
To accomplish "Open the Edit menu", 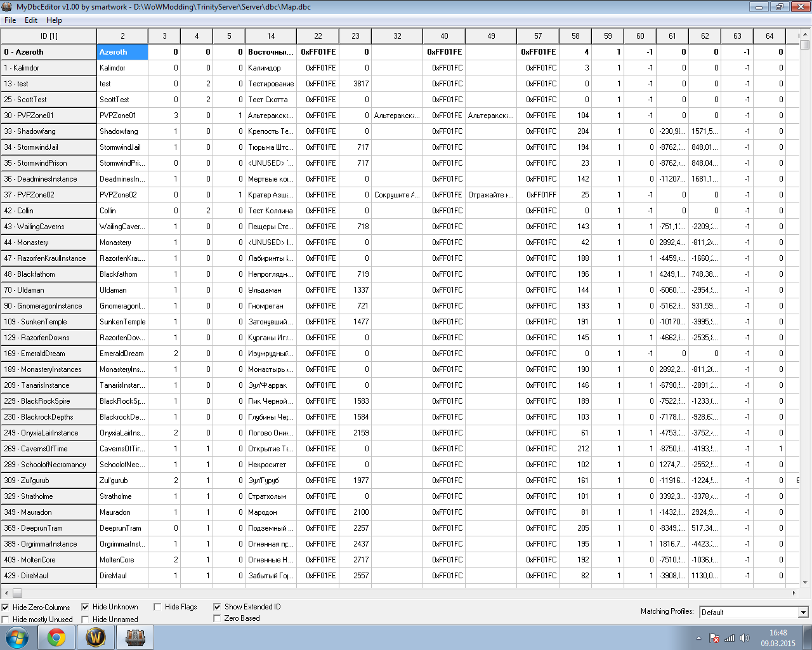I will (31, 20).
